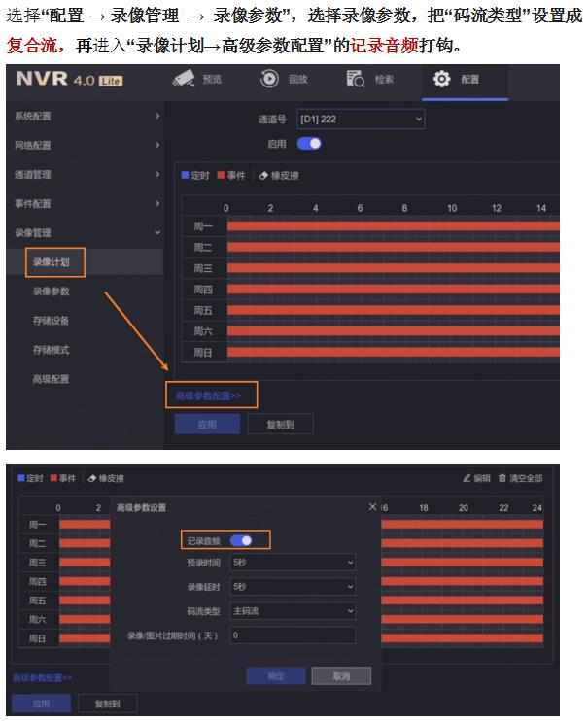
Task: Select the 橡皮擦 eraser tool in upper panel
Action: tap(279, 175)
